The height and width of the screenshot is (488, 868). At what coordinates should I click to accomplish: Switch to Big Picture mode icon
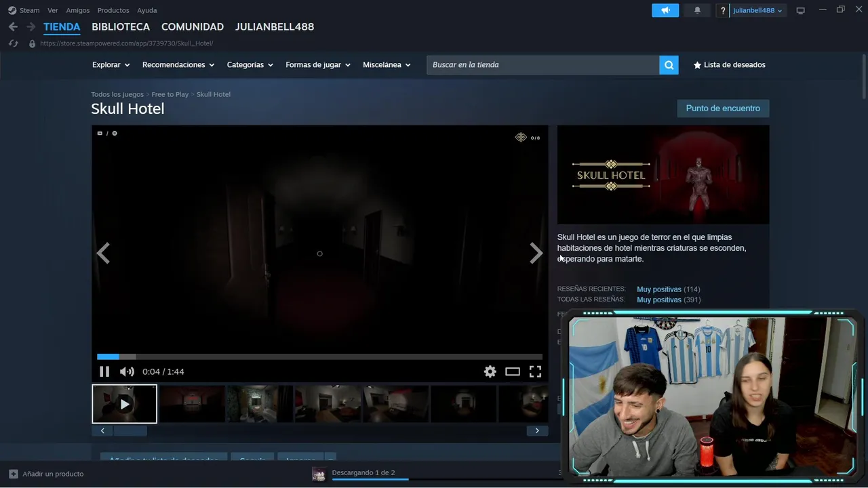[x=801, y=10]
